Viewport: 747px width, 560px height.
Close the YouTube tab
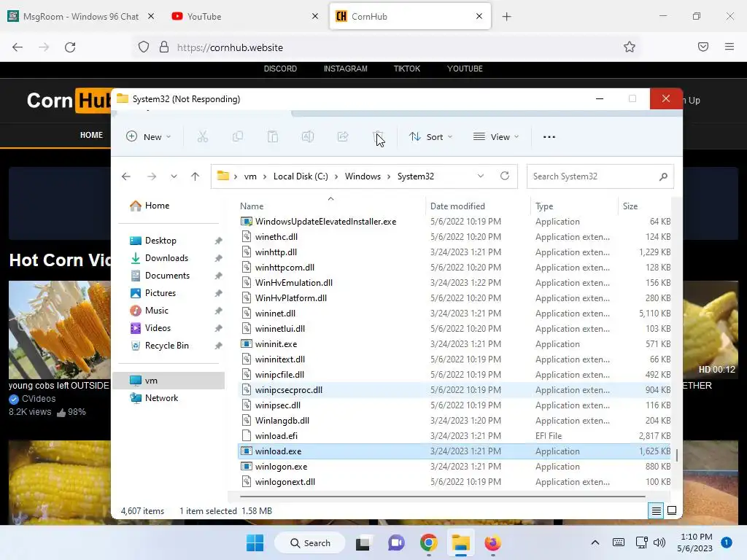tap(315, 16)
